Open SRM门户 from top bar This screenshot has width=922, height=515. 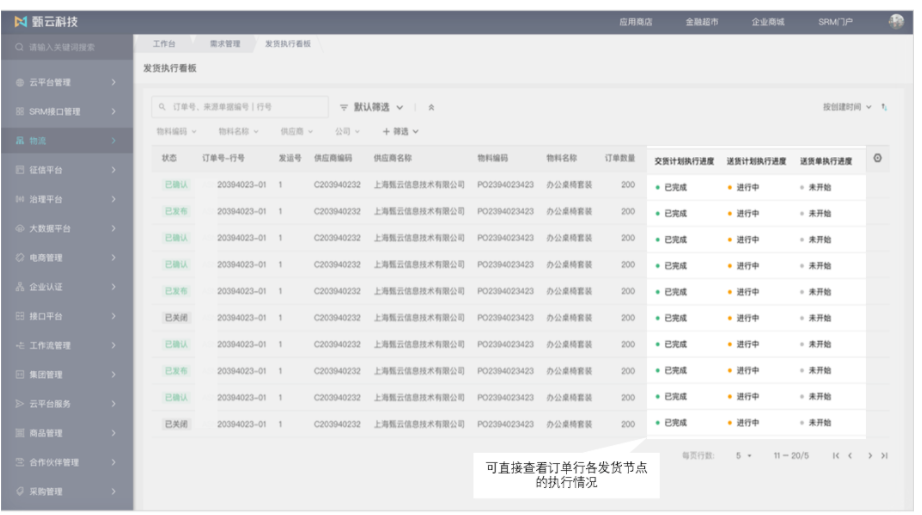835,22
